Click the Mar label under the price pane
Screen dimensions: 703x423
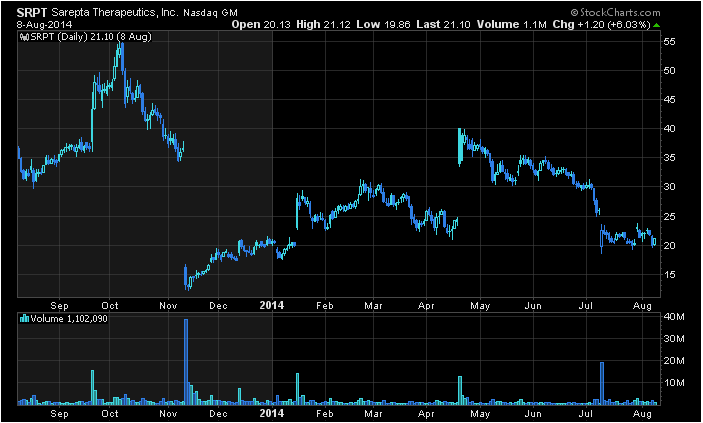[x=373, y=306]
